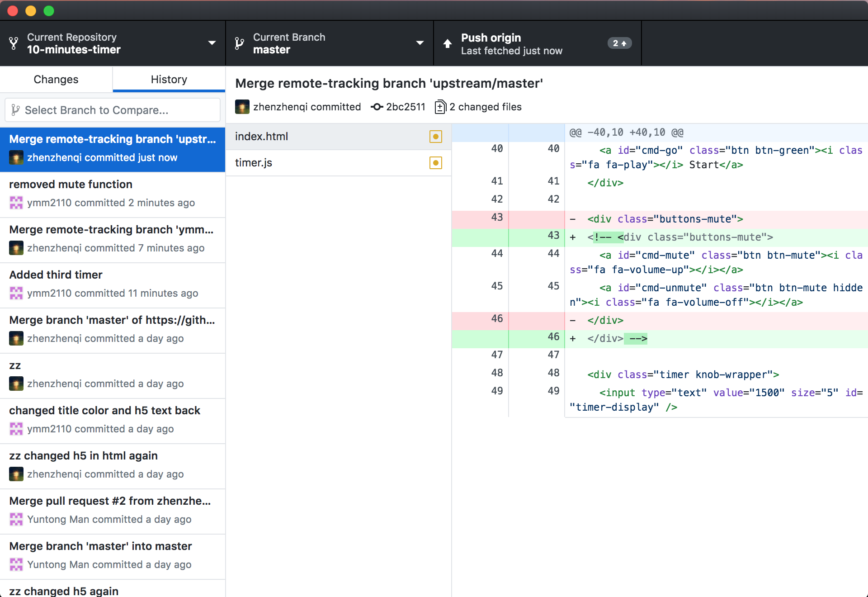
Task: Click the changed files diff icon
Action: click(x=440, y=107)
